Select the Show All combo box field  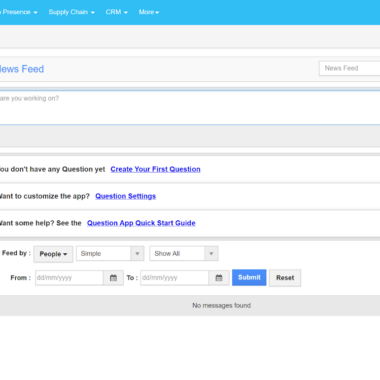[184, 254]
